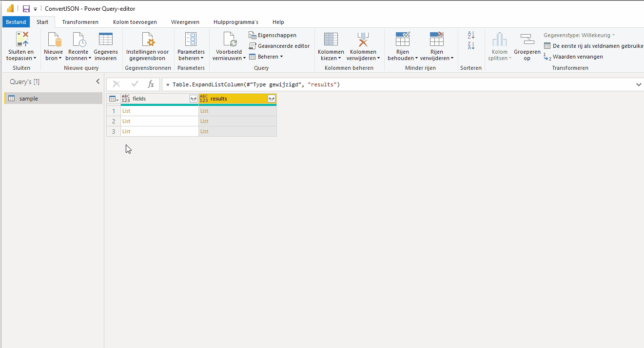644x348 pixels.
Task: Open List in fields row 2
Action: pyautogui.click(x=126, y=121)
